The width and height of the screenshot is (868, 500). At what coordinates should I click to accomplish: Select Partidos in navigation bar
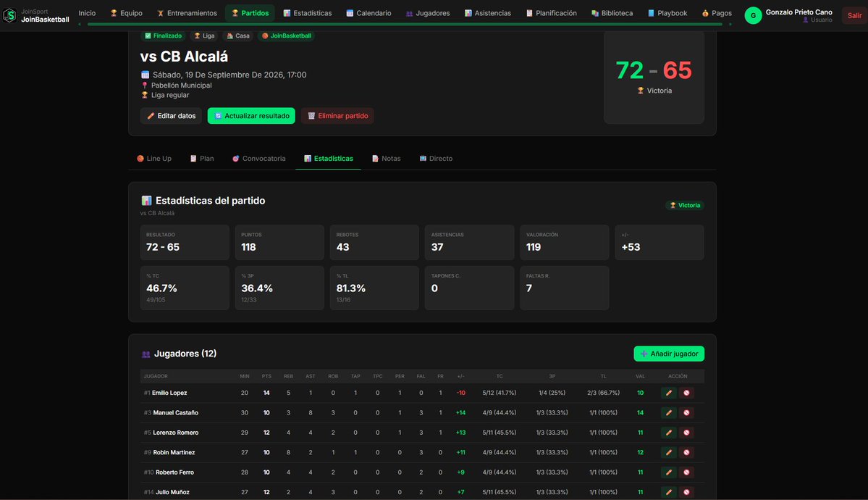coord(250,13)
